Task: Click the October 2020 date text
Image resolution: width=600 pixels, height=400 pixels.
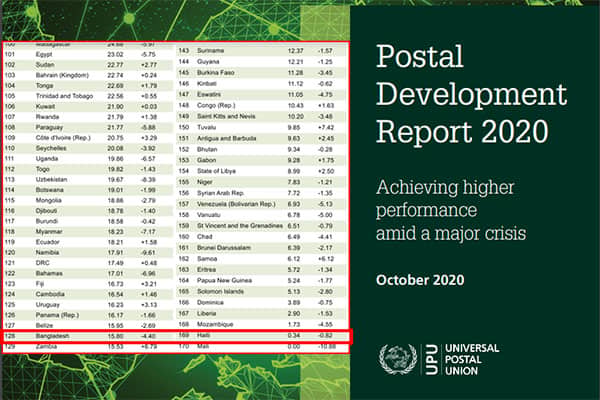Action: (420, 280)
